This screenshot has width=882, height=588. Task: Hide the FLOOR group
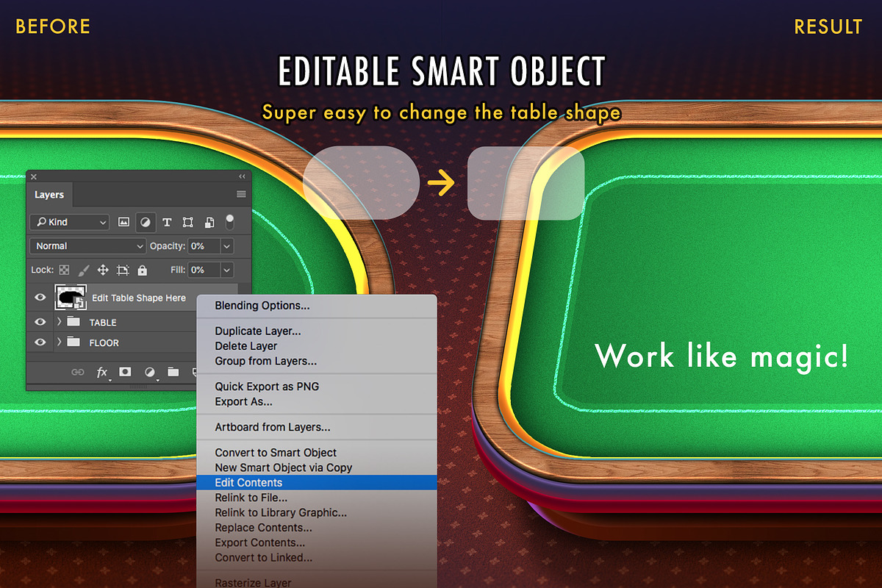[x=40, y=343]
